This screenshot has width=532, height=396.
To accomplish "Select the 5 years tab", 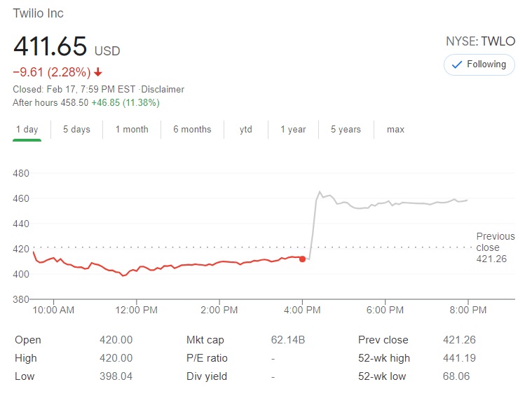I will pyautogui.click(x=346, y=129).
